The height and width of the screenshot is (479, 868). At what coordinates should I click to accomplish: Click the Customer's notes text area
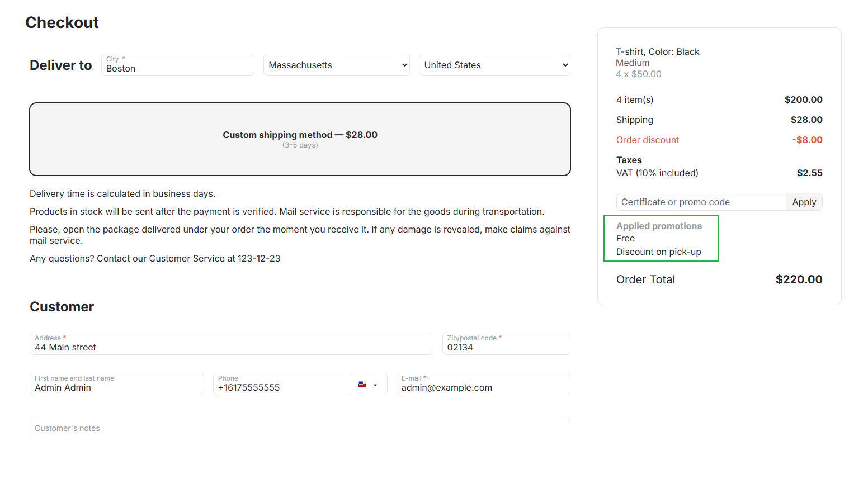point(300,448)
